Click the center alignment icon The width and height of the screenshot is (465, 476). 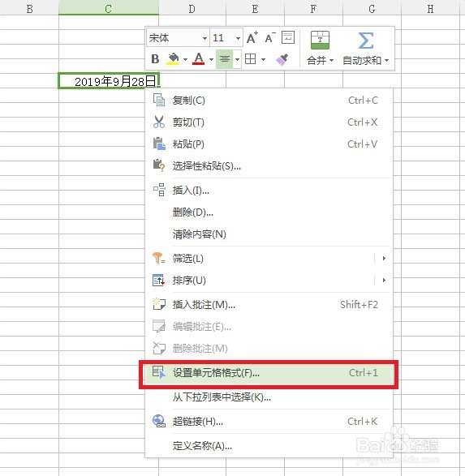(225, 59)
